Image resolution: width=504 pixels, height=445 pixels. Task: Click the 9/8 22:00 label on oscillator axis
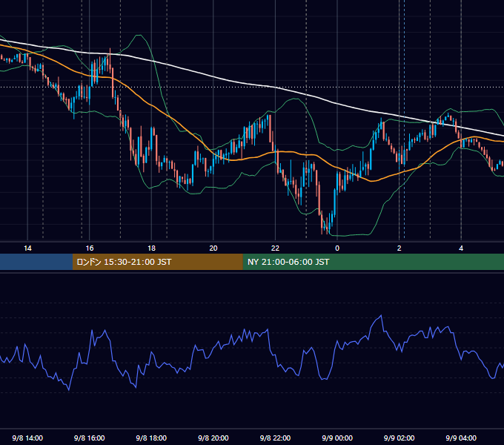[275, 438]
